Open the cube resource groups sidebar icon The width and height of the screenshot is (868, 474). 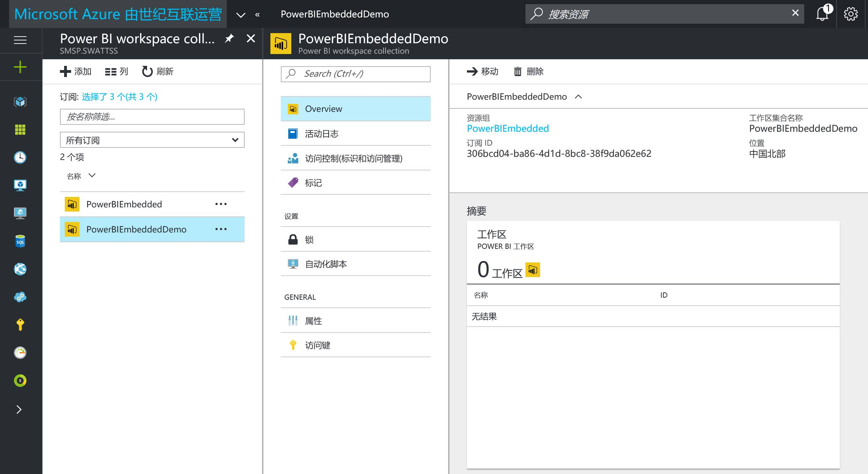[x=20, y=102]
